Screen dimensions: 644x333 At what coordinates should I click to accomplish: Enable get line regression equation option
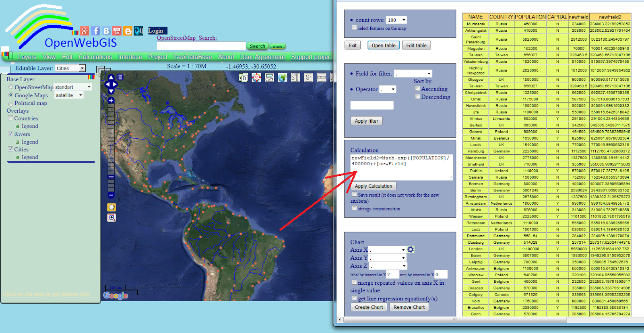[x=354, y=298]
